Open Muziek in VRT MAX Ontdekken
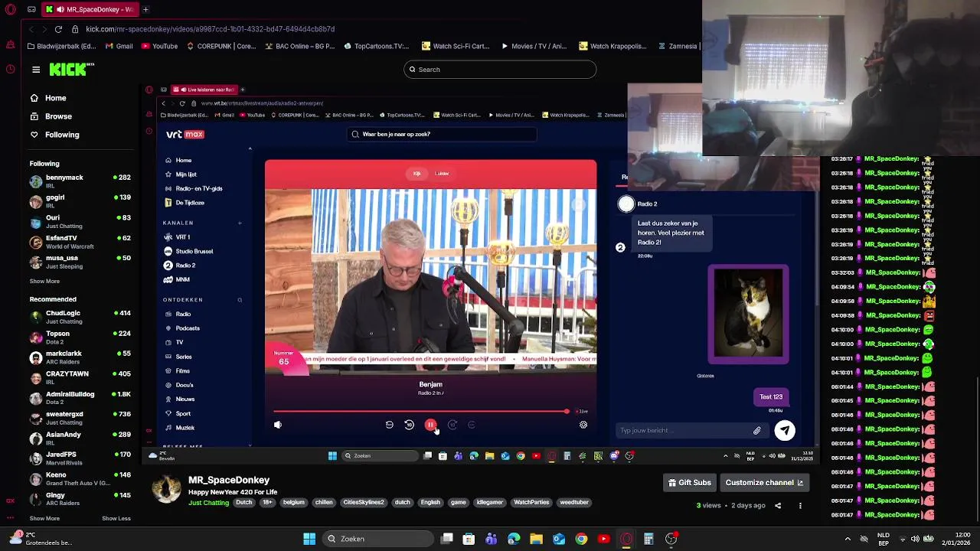Viewport: 980px width, 551px height. [x=185, y=428]
